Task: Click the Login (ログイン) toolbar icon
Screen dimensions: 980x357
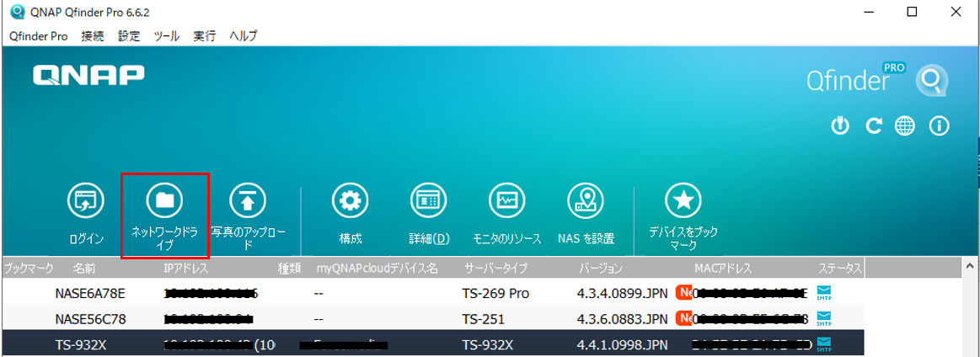Action: [86, 200]
